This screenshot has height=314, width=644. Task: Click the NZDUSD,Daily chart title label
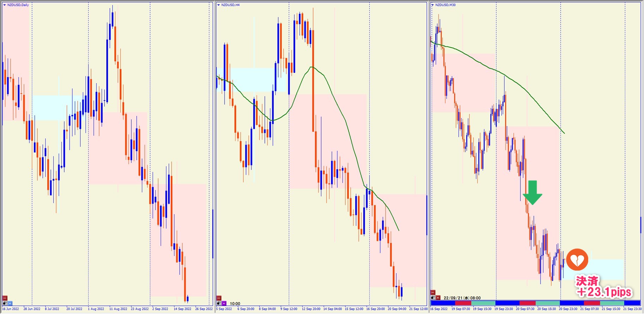coord(18,5)
